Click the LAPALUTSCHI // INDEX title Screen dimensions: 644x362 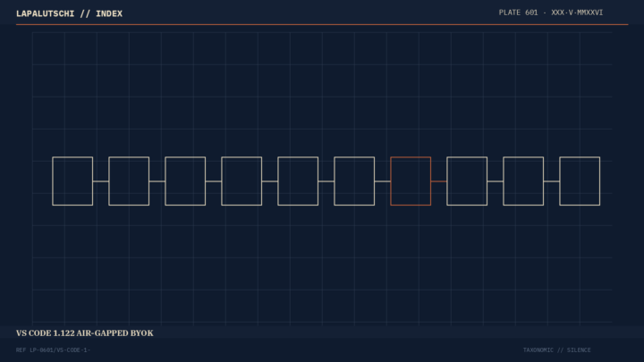(69, 13)
